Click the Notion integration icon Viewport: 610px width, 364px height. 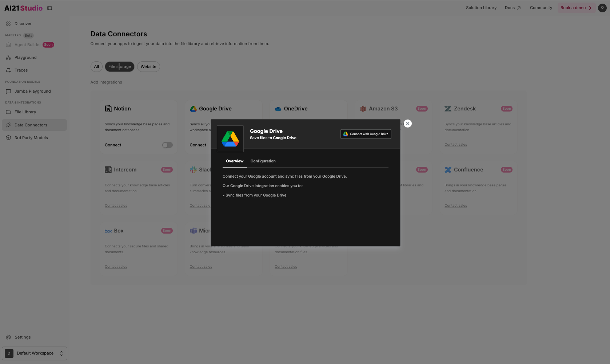coord(108,108)
